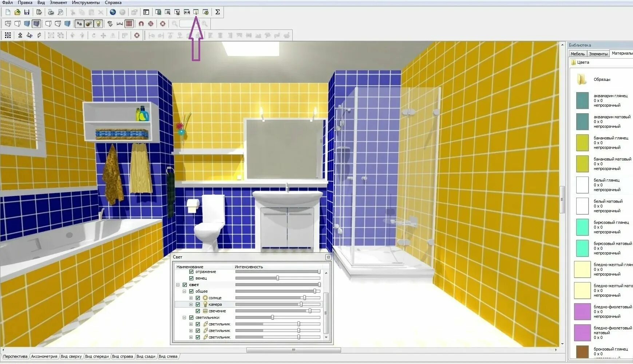Collapse the свет tree node
This screenshot has width=633, height=364.
click(x=178, y=285)
